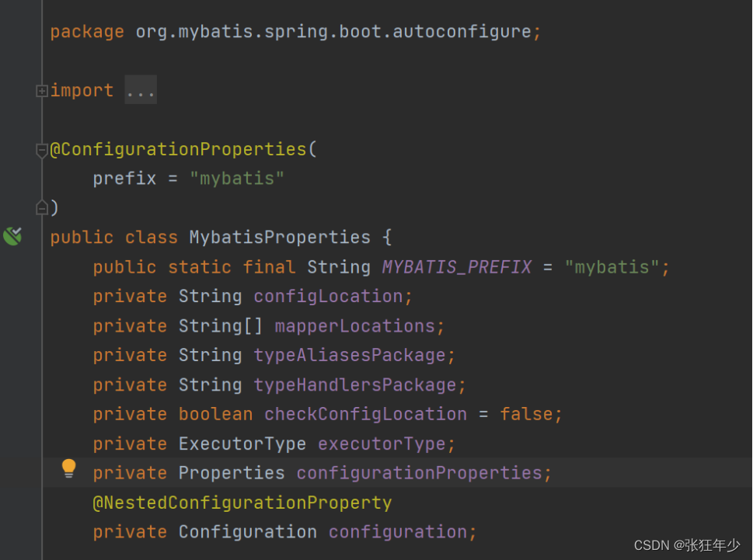Click the Properties type reference
The height and width of the screenshot is (560, 753).
232,474
